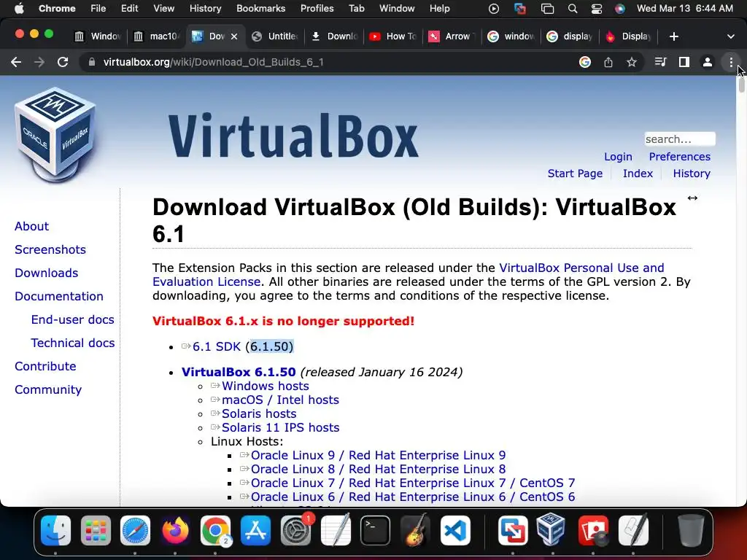747x560 pixels.
Task: Open System Preferences in the dock
Action: pyautogui.click(x=295, y=531)
